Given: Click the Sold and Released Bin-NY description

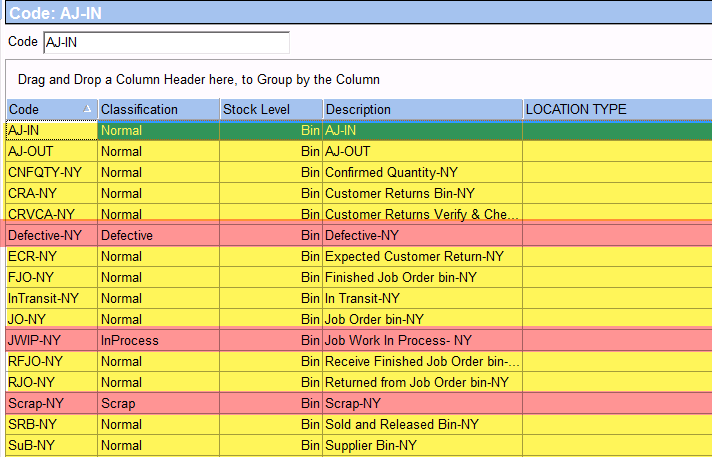Looking at the screenshot, I should tap(402, 424).
